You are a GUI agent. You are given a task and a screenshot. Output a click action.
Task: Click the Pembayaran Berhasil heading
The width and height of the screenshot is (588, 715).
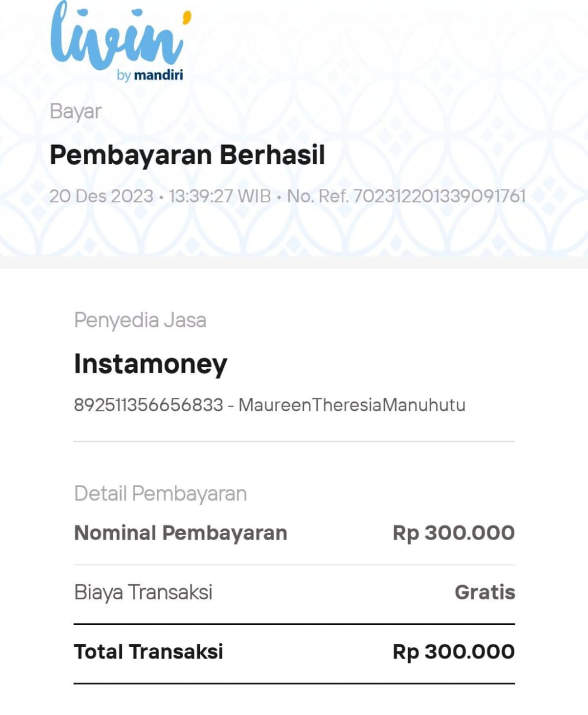187,155
